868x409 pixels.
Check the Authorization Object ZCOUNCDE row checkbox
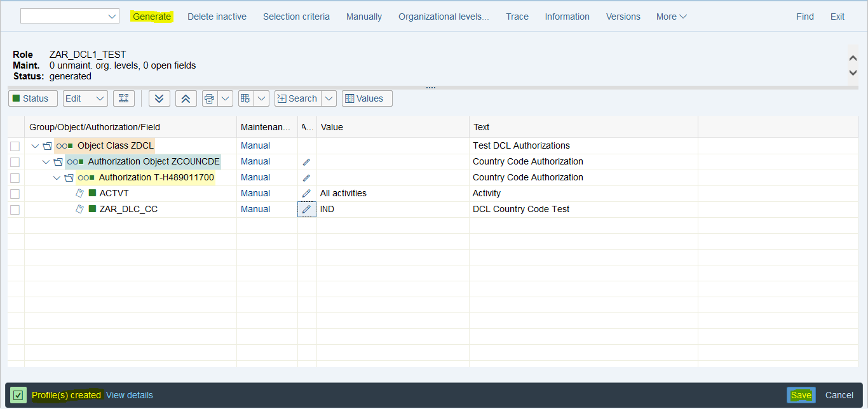[15, 161]
